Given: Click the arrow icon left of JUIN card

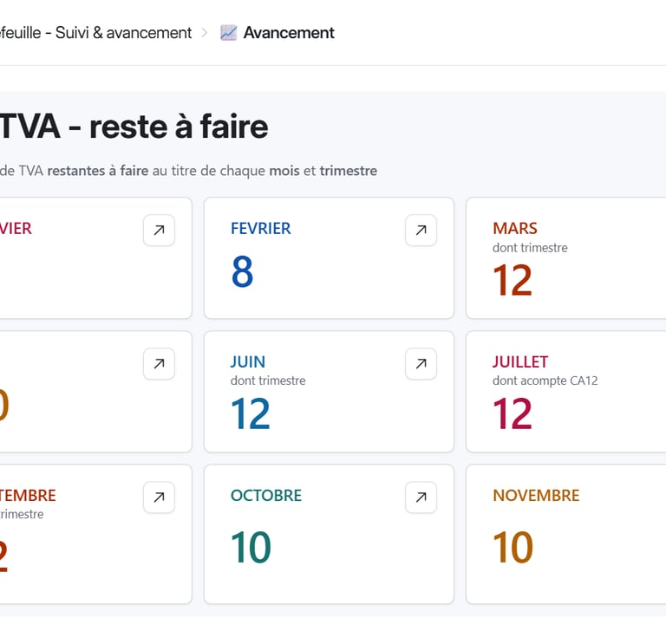Looking at the screenshot, I should [159, 364].
